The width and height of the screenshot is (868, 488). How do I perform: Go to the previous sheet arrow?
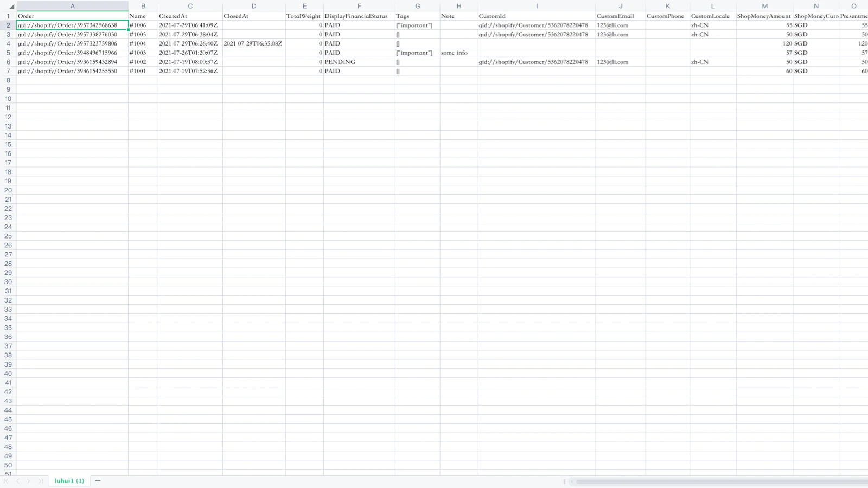[18, 481]
